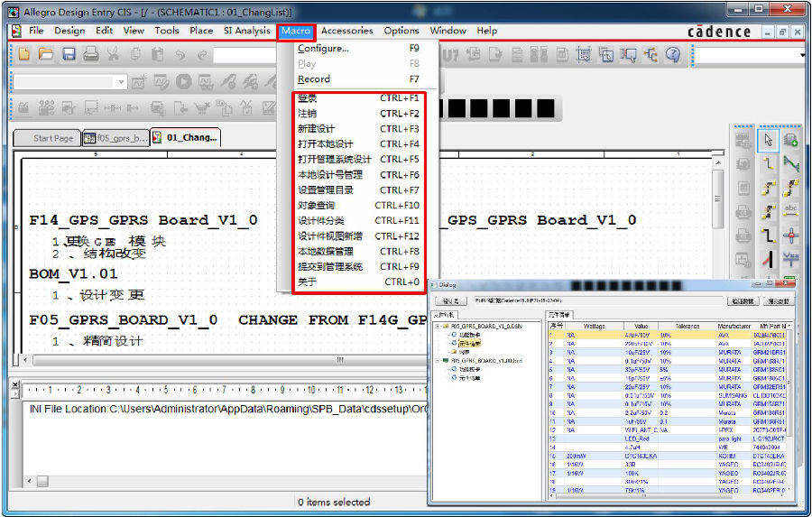Click the Manufacturer column header in Dialog
Viewport: 812px width, 517px height.
pyautogui.click(x=734, y=326)
